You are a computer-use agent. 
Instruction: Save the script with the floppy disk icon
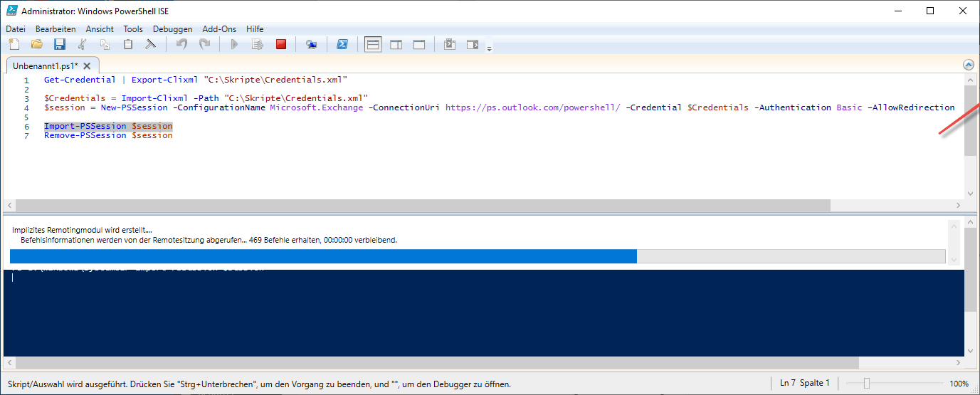point(60,45)
